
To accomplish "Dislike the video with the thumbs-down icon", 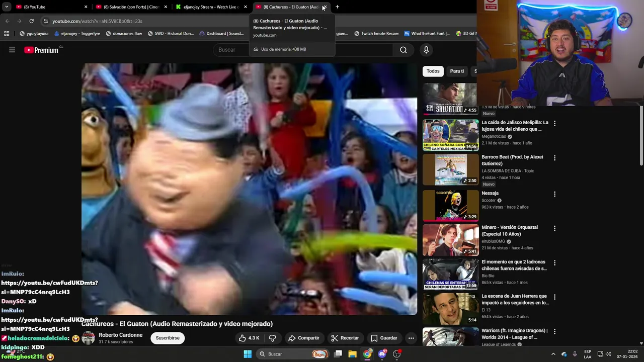I will [272, 338].
